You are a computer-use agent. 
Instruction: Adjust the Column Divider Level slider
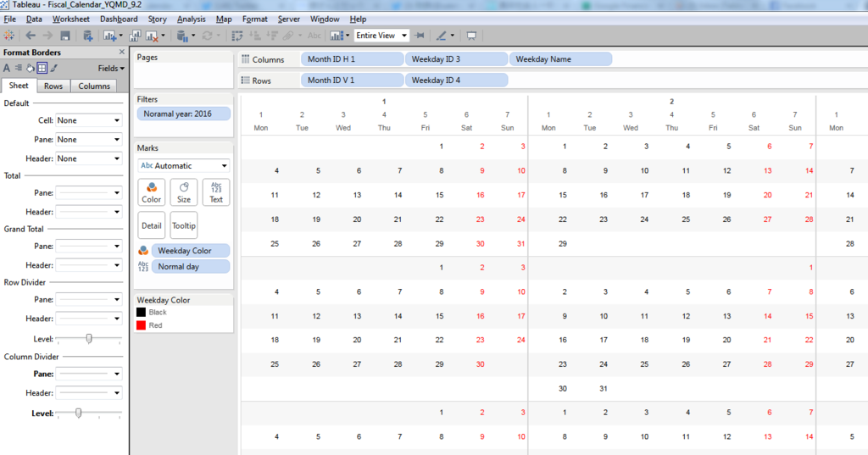pyautogui.click(x=78, y=413)
